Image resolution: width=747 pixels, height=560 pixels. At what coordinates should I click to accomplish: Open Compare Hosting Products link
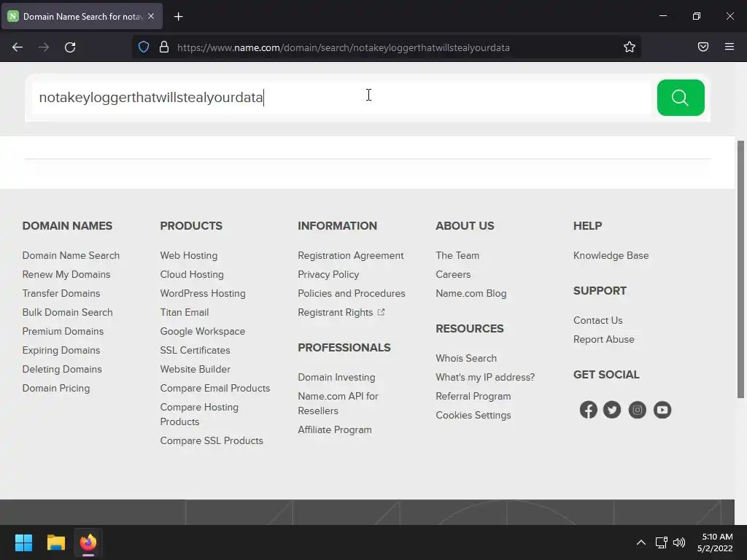tap(199, 414)
